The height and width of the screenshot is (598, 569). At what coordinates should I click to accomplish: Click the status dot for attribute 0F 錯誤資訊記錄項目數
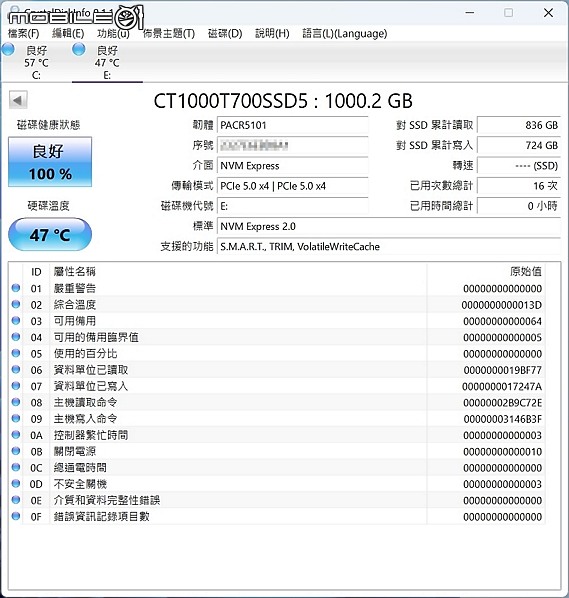[x=16, y=516]
